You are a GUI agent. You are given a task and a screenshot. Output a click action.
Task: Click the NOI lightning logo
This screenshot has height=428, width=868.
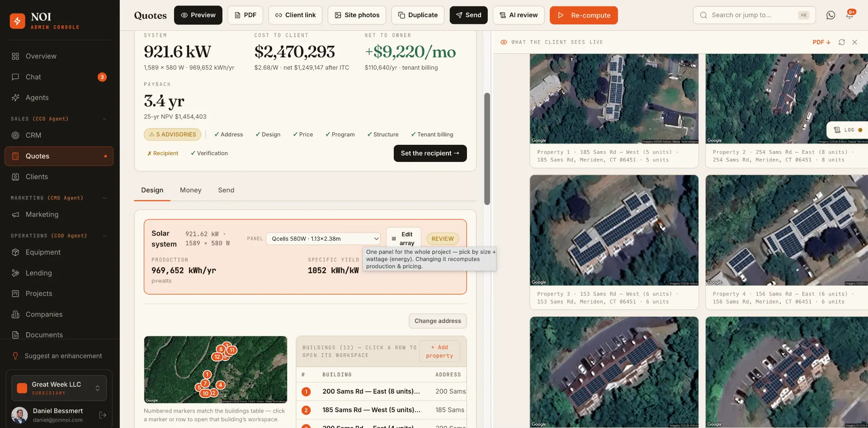pos(17,21)
